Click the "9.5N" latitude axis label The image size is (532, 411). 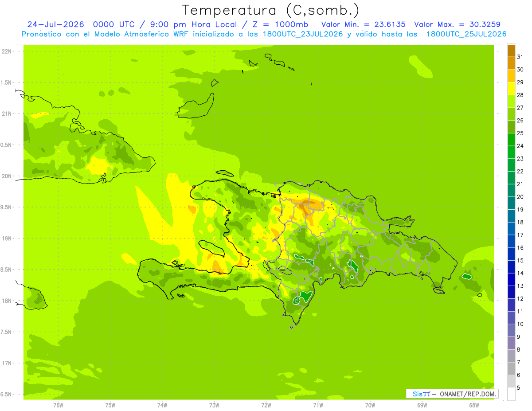[x=7, y=207]
